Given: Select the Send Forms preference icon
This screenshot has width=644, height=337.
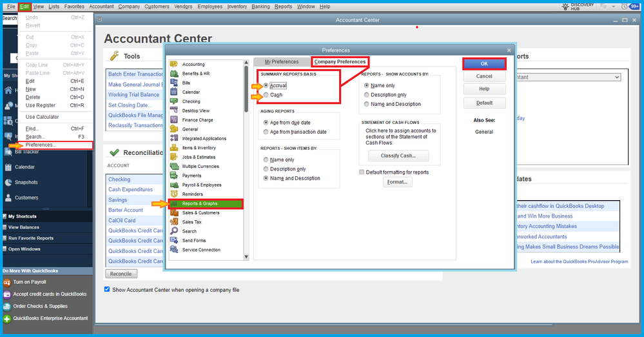Looking at the screenshot, I should (x=174, y=240).
